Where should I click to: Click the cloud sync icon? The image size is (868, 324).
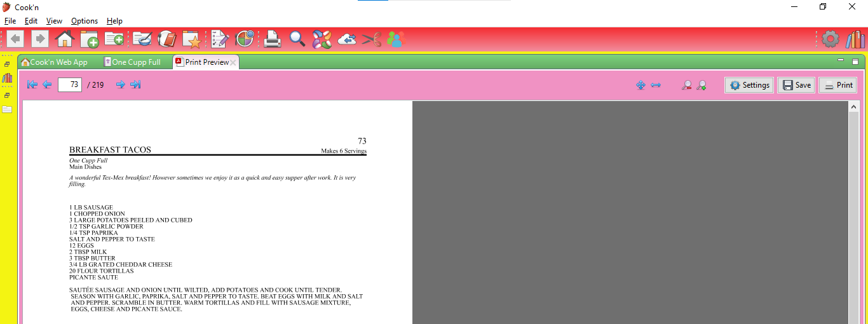[347, 39]
